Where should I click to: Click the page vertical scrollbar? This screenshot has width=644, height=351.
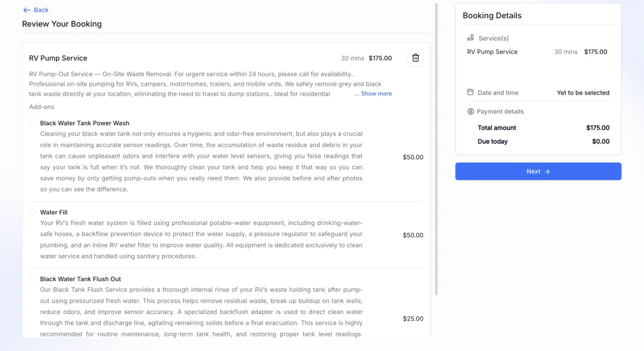click(x=436, y=149)
